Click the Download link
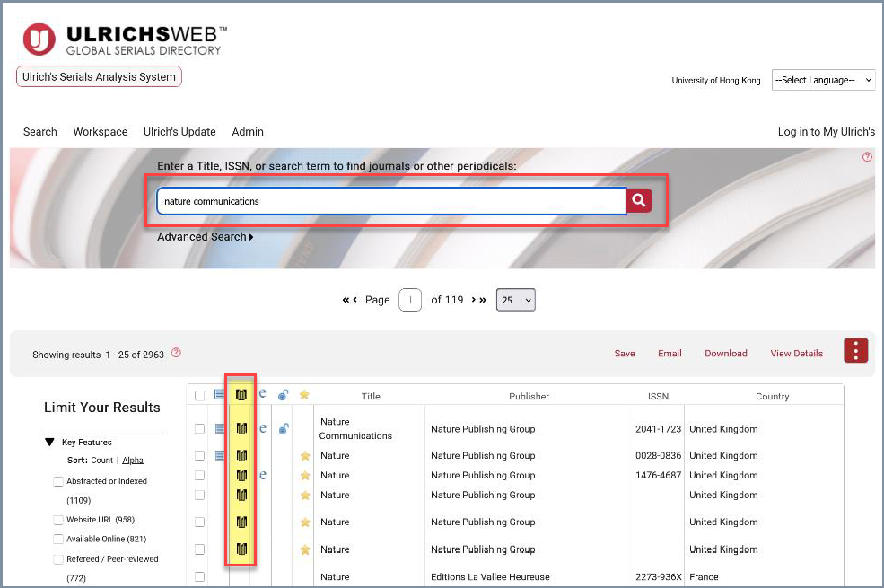This screenshot has width=884, height=588. point(725,354)
